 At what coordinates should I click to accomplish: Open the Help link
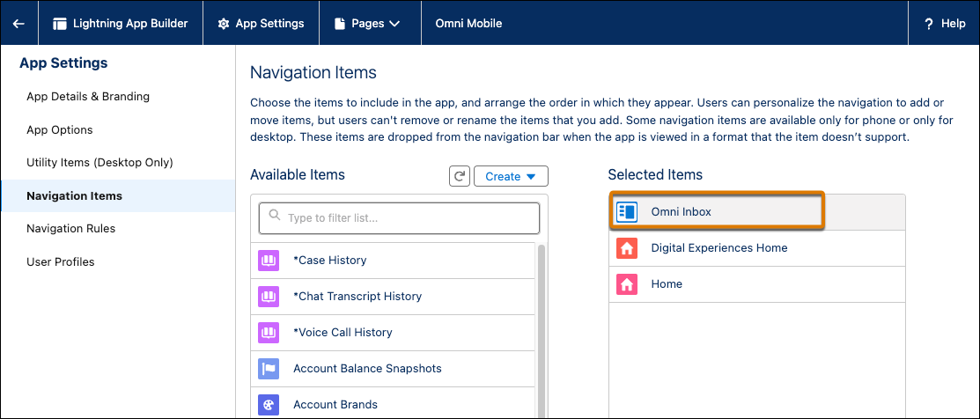pos(945,24)
